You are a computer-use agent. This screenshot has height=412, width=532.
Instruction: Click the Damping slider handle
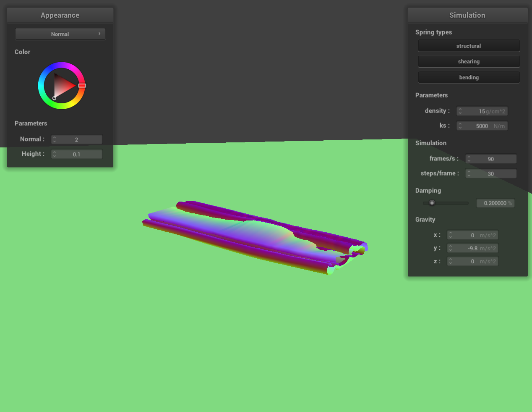[432, 203]
